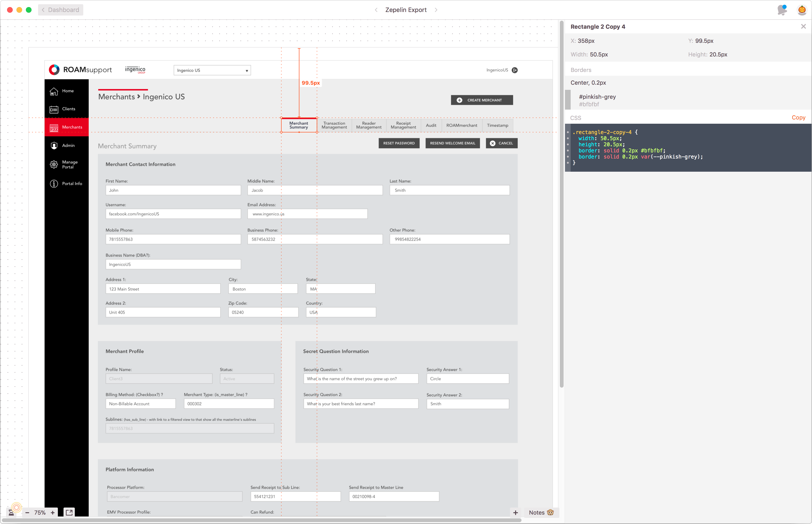Image resolution: width=812 pixels, height=524 pixels.
Task: Click the Clients icon in the sidebar
Action: point(54,109)
